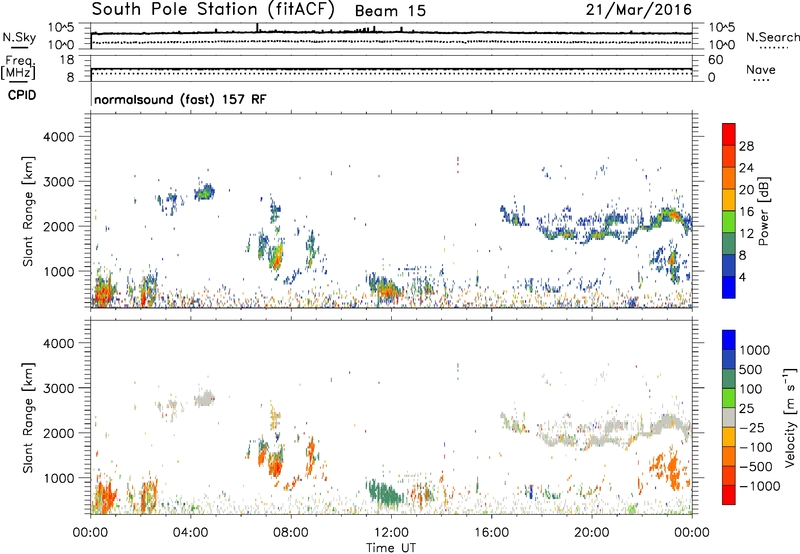Click the 'Beam 15' label
Image resolution: width=800 pixels, height=554 pixels.
pyautogui.click(x=390, y=11)
